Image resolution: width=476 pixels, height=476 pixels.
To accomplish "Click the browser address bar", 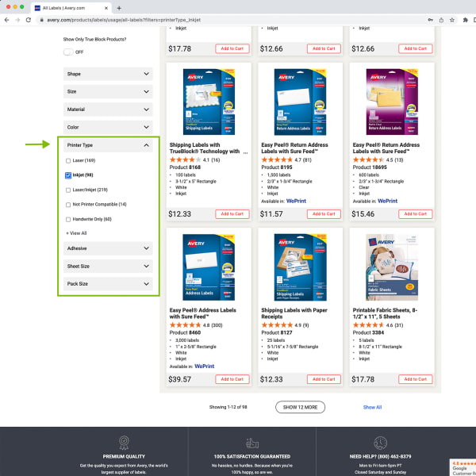I will 238,20.
